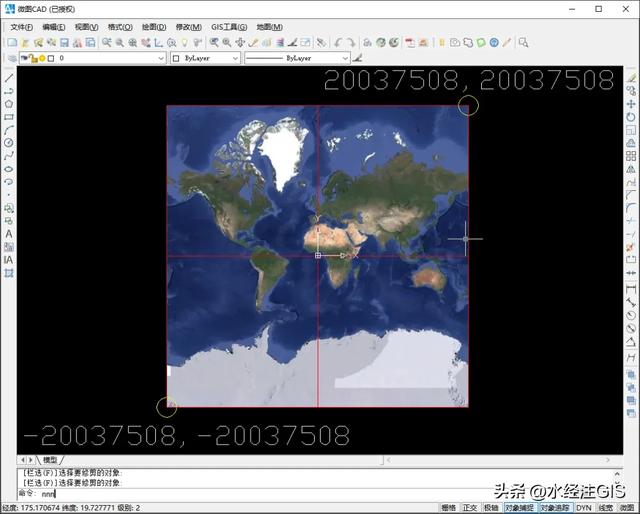Select the Line tool in left toolbar

coord(9,78)
